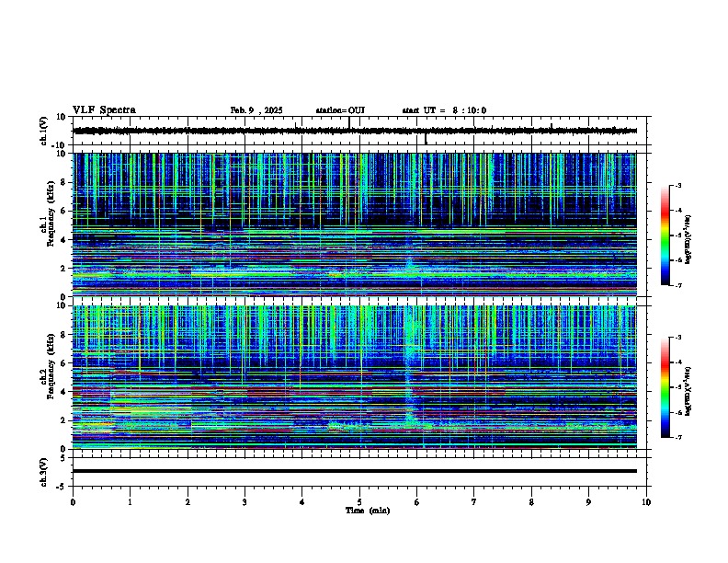The height and width of the screenshot is (563, 728).
Task: Click the "-7" label on the ch.2 color scale
Action: pyautogui.click(x=677, y=438)
